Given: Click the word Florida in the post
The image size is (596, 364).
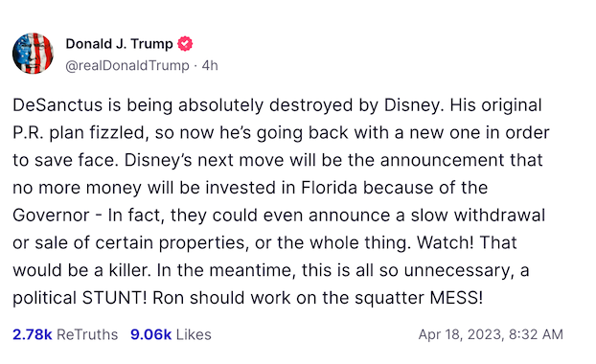Looking at the screenshot, I should (330, 188).
